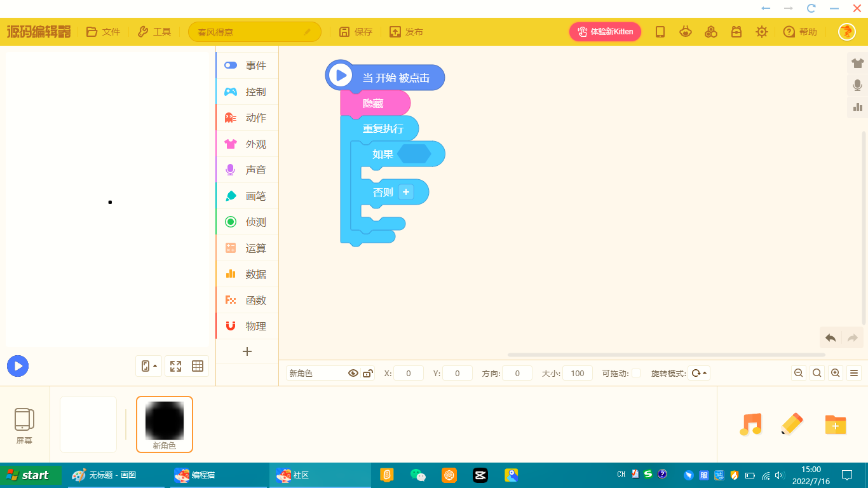Select the 外观 block category
Image resolution: width=868 pixels, height=488 pixels.
[x=247, y=144]
